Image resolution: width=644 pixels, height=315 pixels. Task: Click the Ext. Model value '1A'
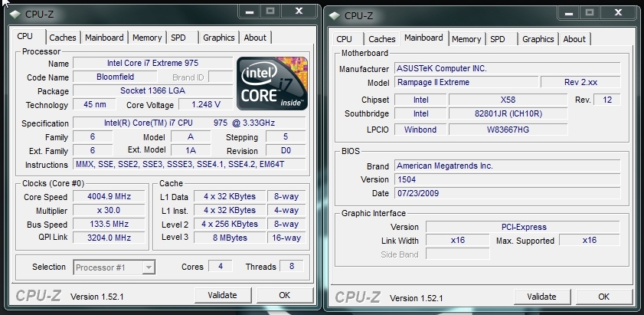click(x=191, y=150)
